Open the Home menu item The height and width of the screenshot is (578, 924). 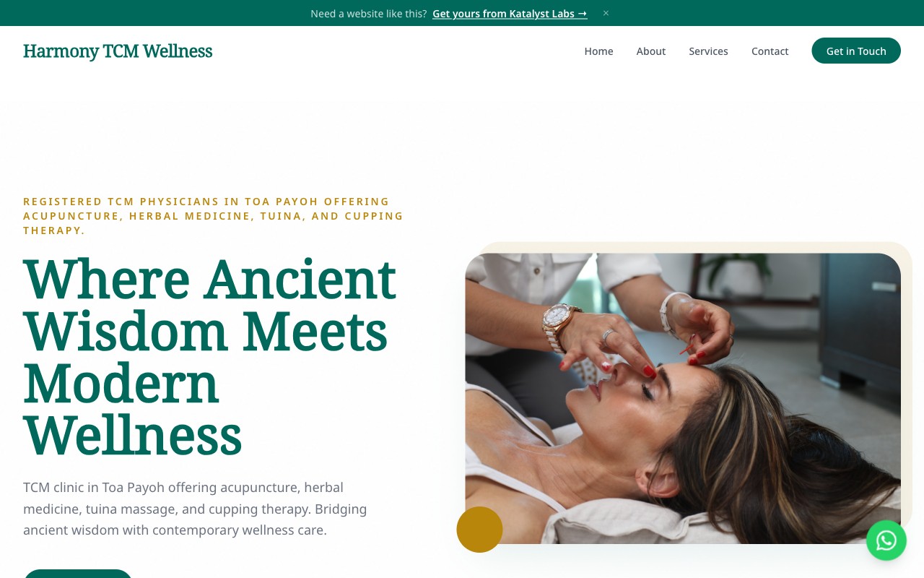pos(598,51)
